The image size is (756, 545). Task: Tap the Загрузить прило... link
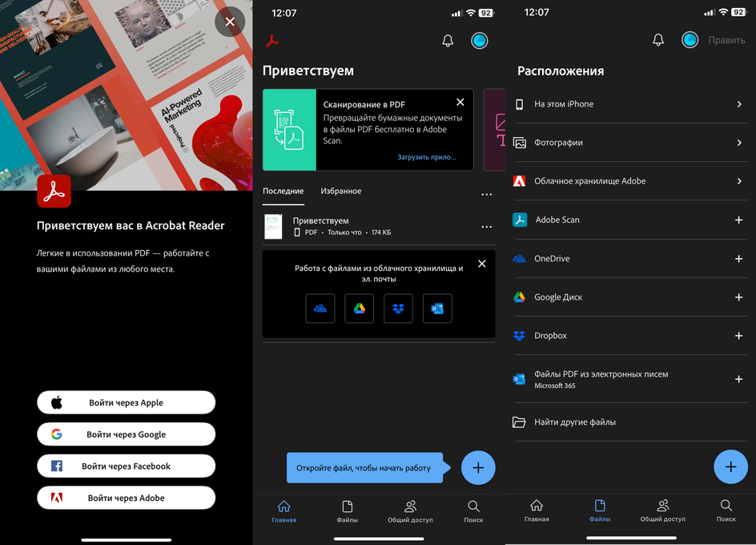pyautogui.click(x=427, y=157)
